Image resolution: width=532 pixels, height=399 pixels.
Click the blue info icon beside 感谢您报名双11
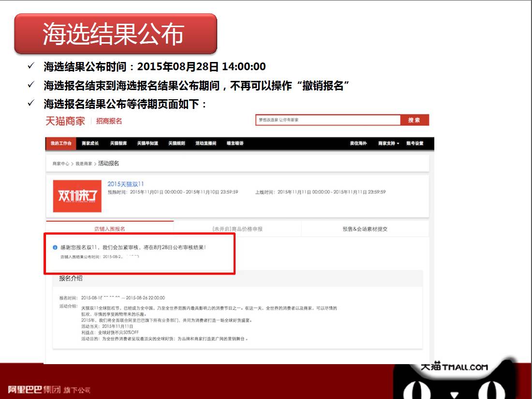(55, 247)
